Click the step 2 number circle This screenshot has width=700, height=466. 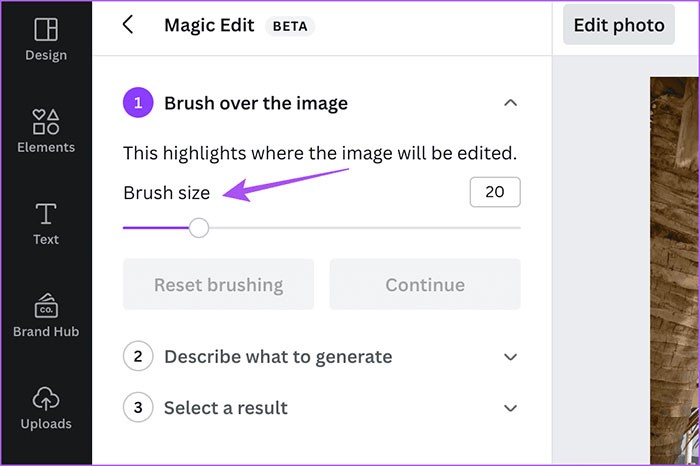(138, 356)
